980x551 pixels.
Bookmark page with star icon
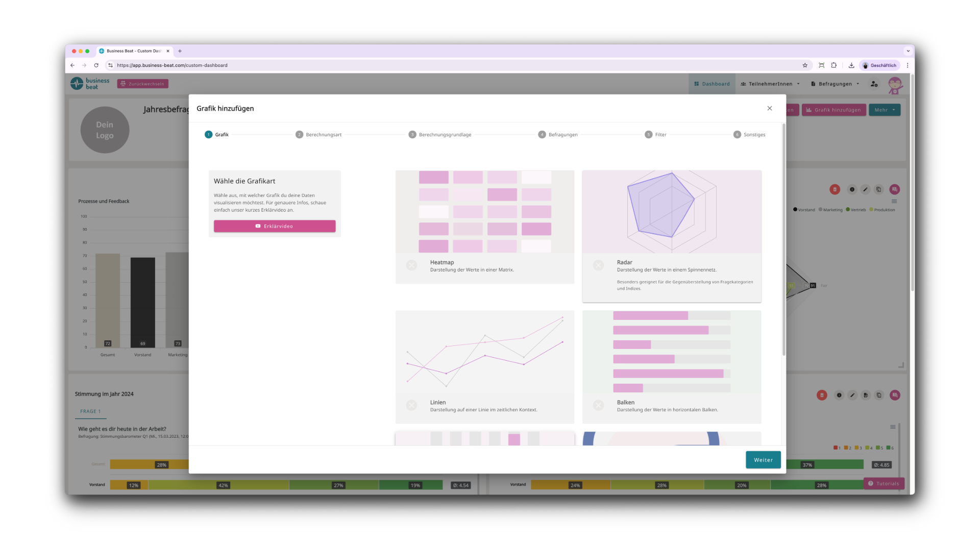(x=805, y=65)
